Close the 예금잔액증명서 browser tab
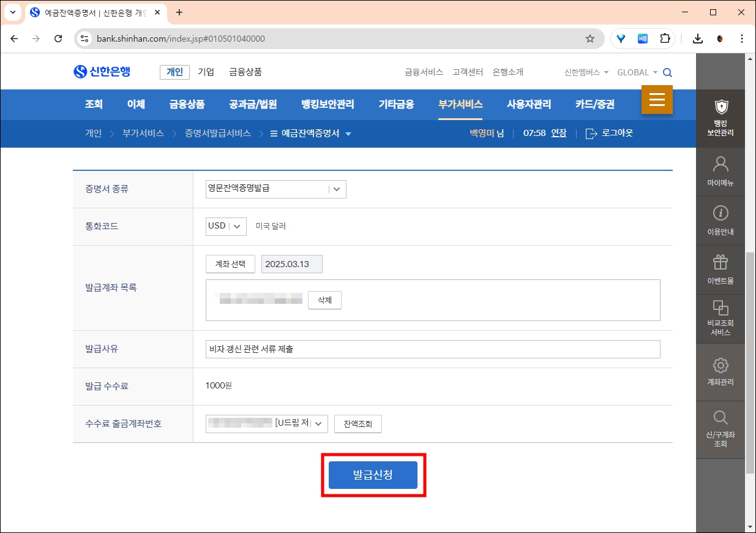Image resolution: width=756 pixels, height=533 pixels. coord(157,12)
